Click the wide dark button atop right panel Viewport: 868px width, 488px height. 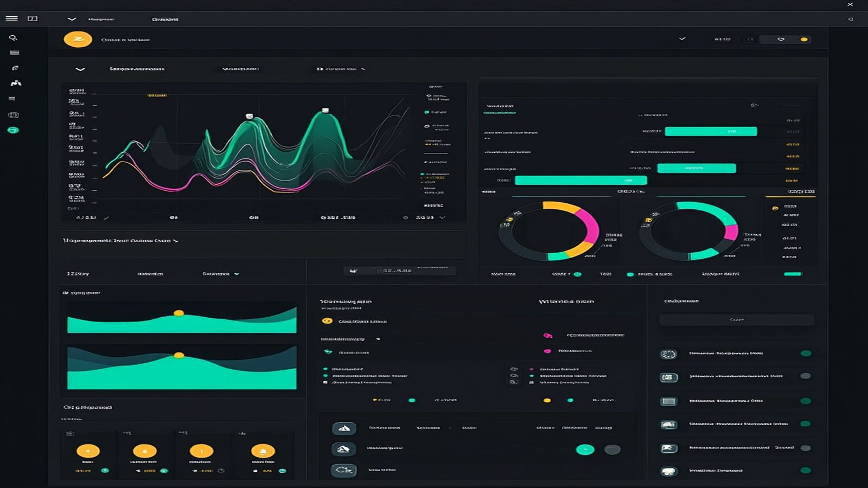(x=736, y=320)
